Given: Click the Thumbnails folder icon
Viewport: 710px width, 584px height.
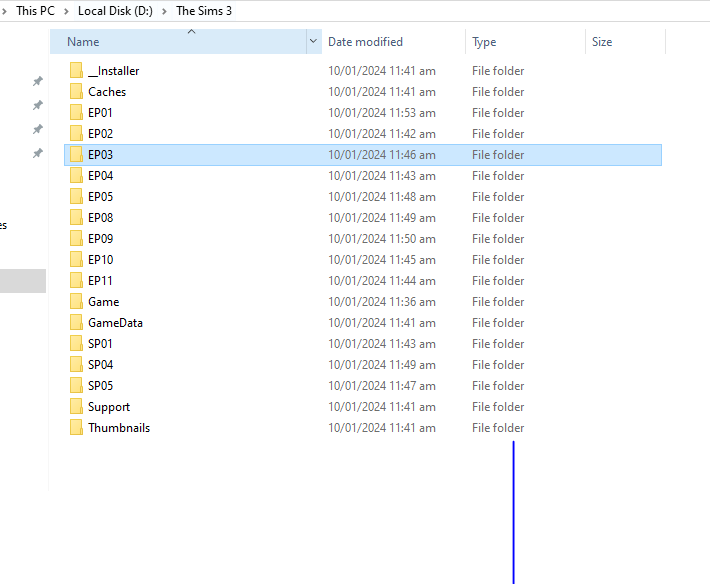Looking at the screenshot, I should tap(76, 428).
